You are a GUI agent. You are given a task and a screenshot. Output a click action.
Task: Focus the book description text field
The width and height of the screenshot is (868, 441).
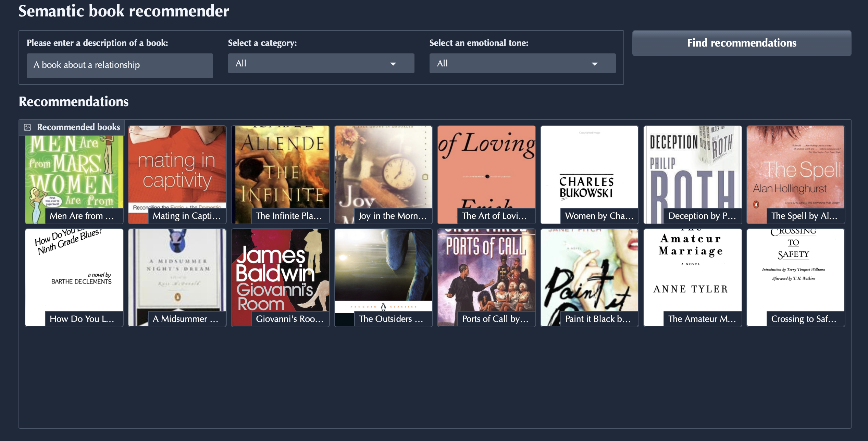(x=120, y=65)
